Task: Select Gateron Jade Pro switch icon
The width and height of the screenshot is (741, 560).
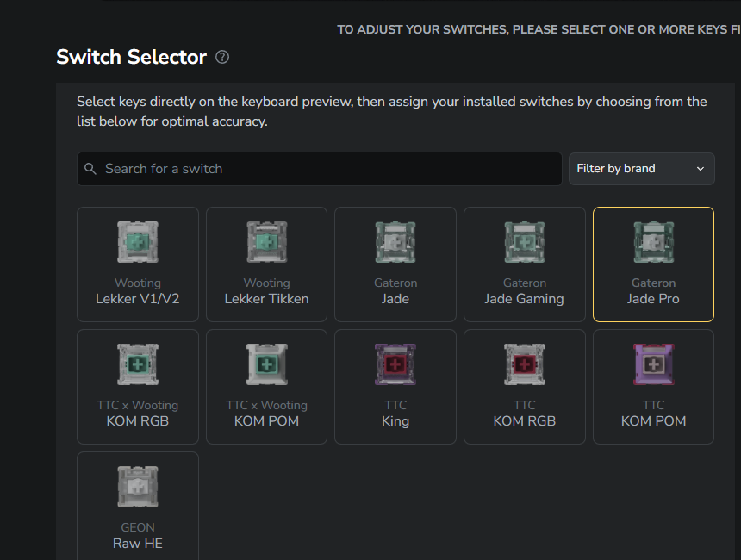Action: point(654,242)
